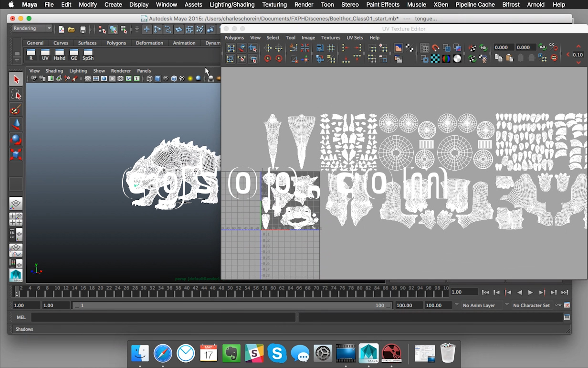
Task: Switch to the Polygons shelf tab
Action: 116,43
